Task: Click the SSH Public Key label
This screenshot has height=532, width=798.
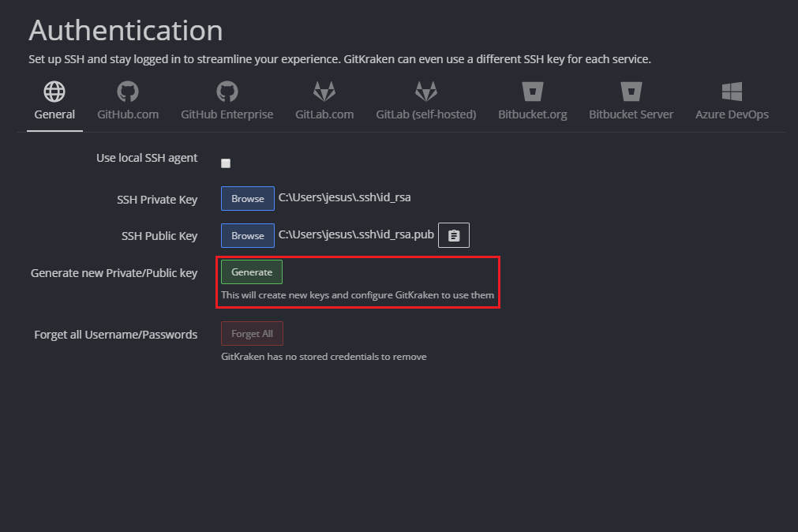Action: [159, 236]
